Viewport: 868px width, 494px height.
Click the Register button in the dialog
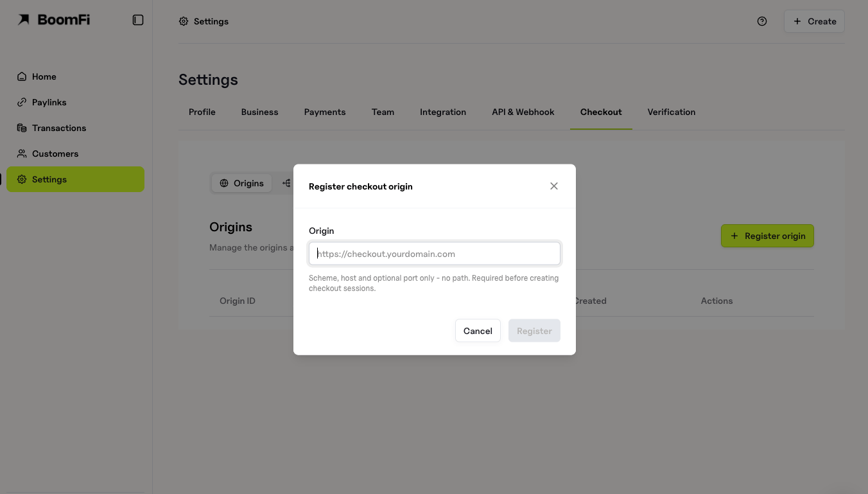point(534,331)
